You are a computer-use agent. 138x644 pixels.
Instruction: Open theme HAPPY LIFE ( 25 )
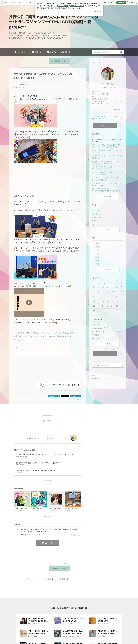pyautogui.click(x=98, y=221)
